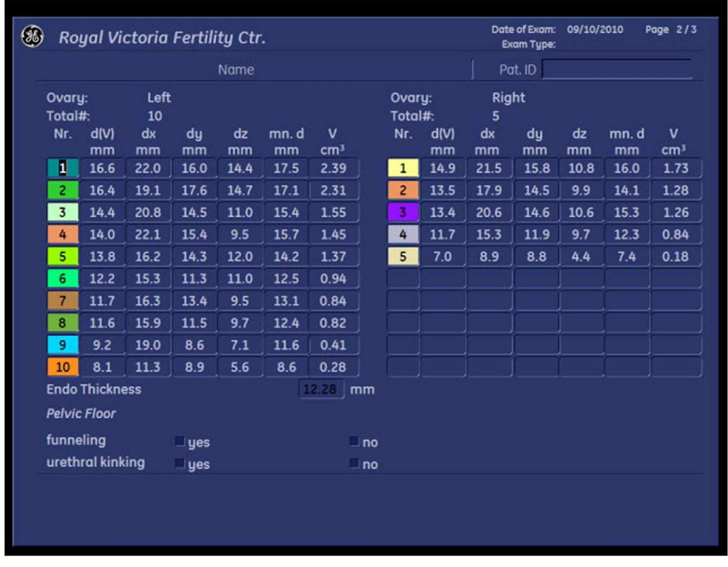The height and width of the screenshot is (567, 728).
Task: Select left ovary follicle 2 green swatch
Action: 63,190
